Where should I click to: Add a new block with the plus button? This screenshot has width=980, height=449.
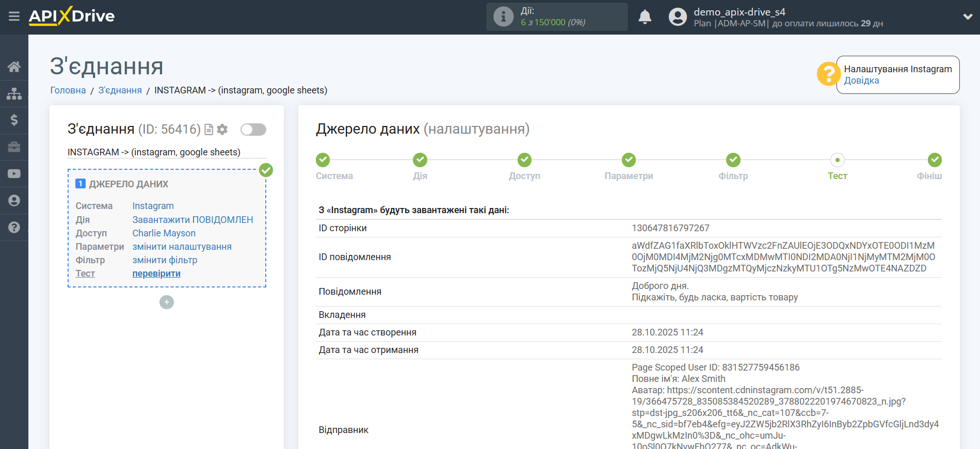coord(166,302)
